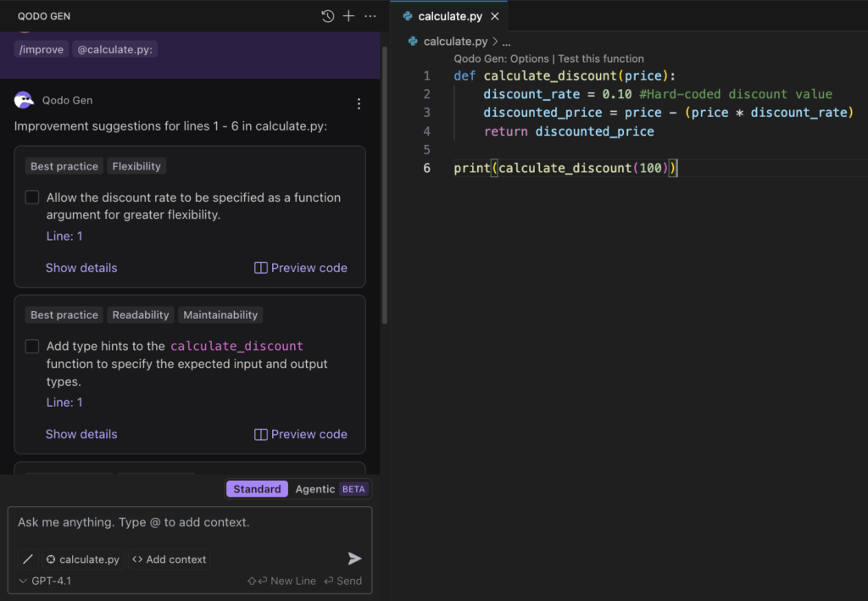Check the discount rate argument suggestion

[x=31, y=197]
